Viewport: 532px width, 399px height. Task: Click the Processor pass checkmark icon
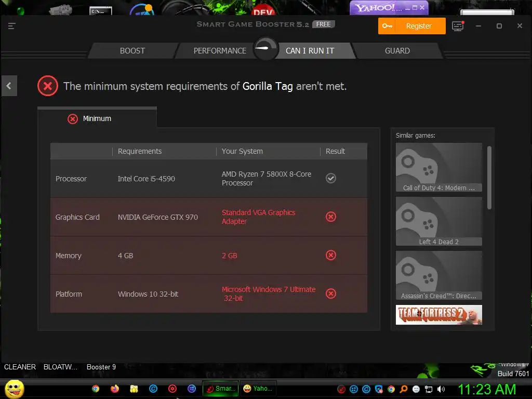coord(331,178)
